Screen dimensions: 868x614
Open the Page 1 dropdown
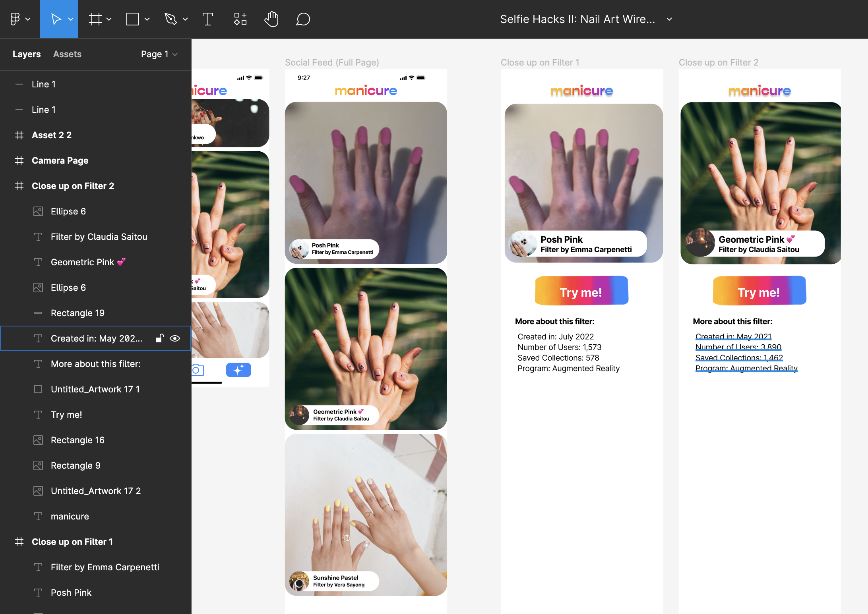(159, 54)
